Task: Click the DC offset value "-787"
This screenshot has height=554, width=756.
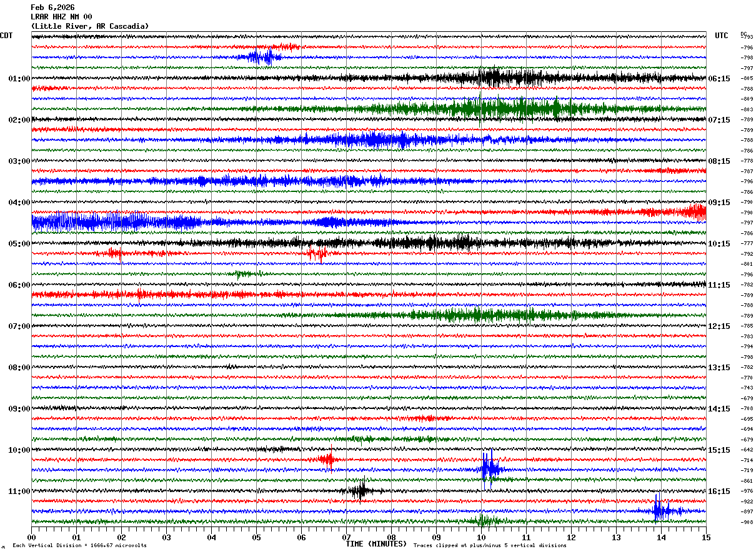Action: 747,171
